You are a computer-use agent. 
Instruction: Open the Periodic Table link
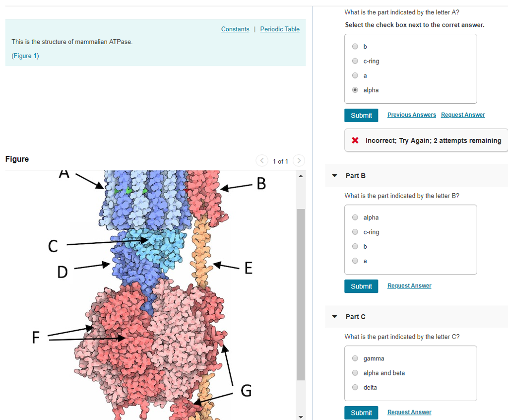pyautogui.click(x=280, y=29)
